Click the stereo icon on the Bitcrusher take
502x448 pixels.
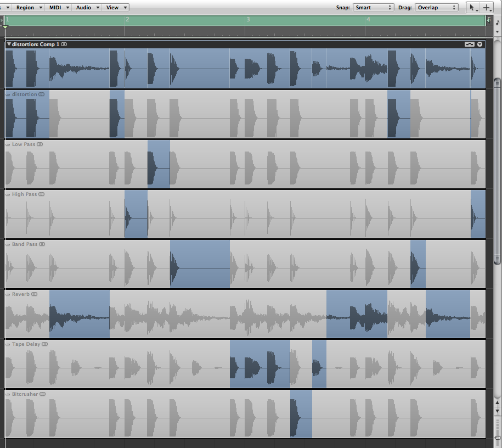point(43,394)
